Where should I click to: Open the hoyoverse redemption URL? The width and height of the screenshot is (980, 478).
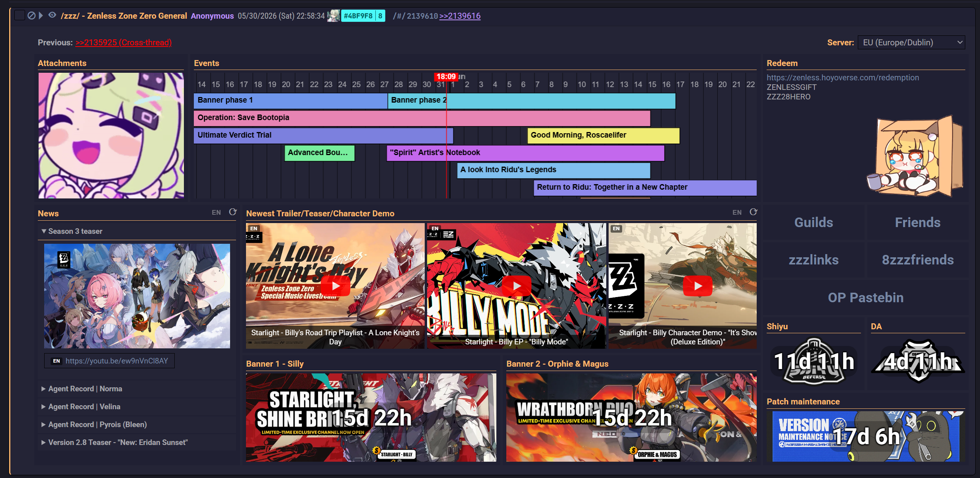(x=843, y=78)
